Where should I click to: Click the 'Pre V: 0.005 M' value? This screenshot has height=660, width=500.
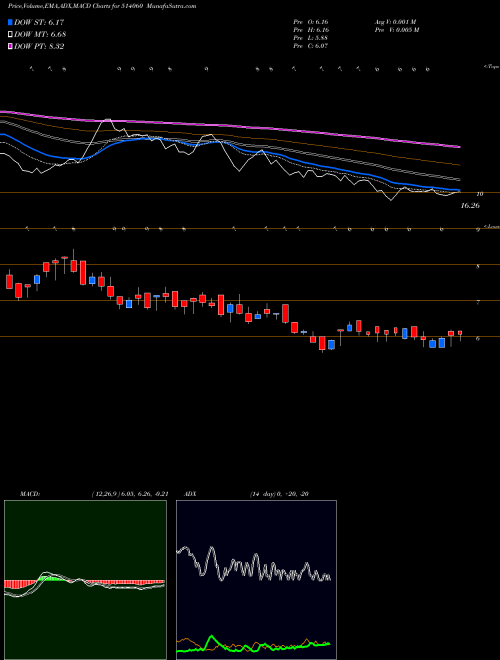tap(398, 30)
